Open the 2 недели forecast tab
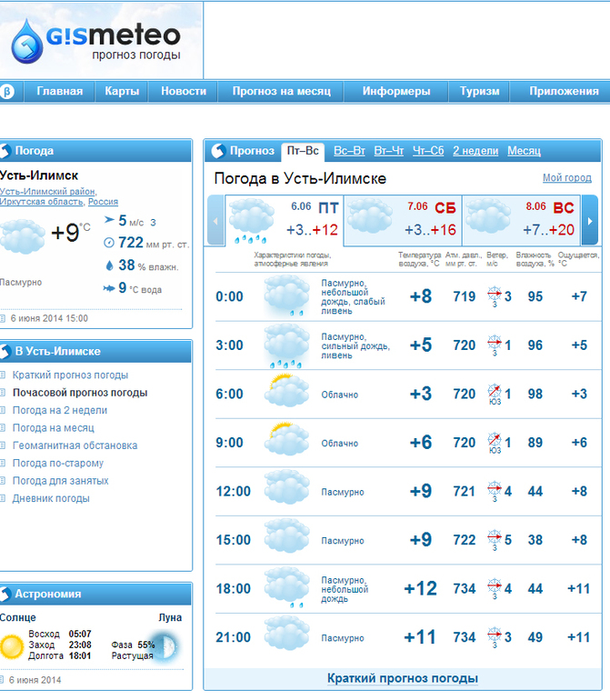610x700 pixels. (475, 151)
